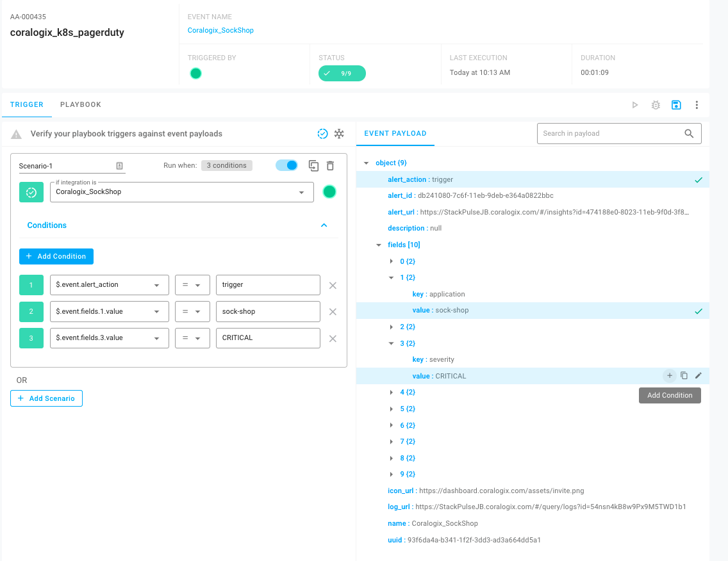Select the alert_url payload row
Image resolution: width=728 pixels, height=561 pixels.
[x=533, y=212]
